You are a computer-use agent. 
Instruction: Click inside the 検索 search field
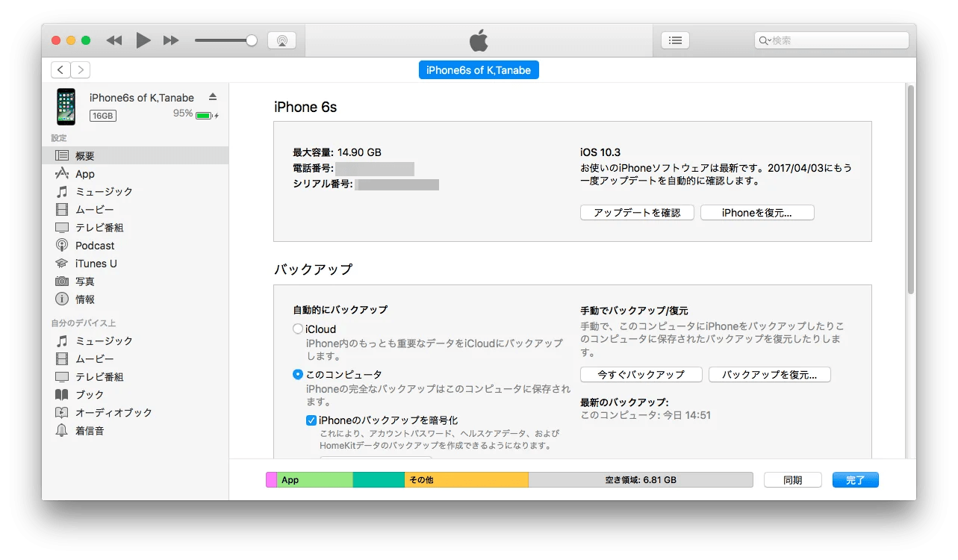[829, 40]
